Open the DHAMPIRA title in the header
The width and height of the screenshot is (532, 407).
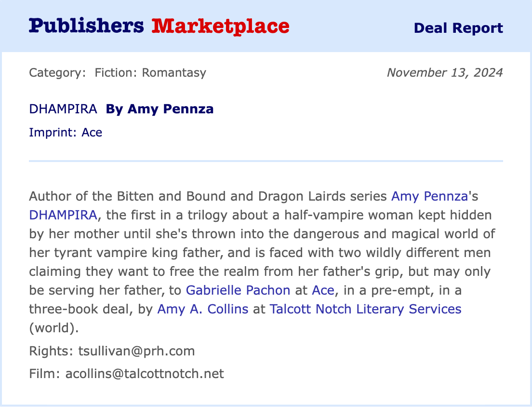63,109
